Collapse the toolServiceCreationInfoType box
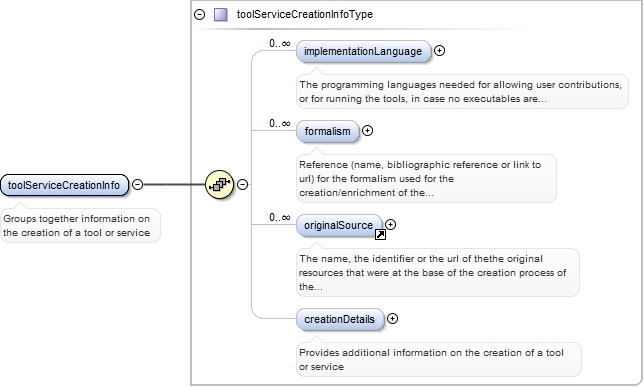The width and height of the screenshot is (644, 387). pyautogui.click(x=199, y=15)
